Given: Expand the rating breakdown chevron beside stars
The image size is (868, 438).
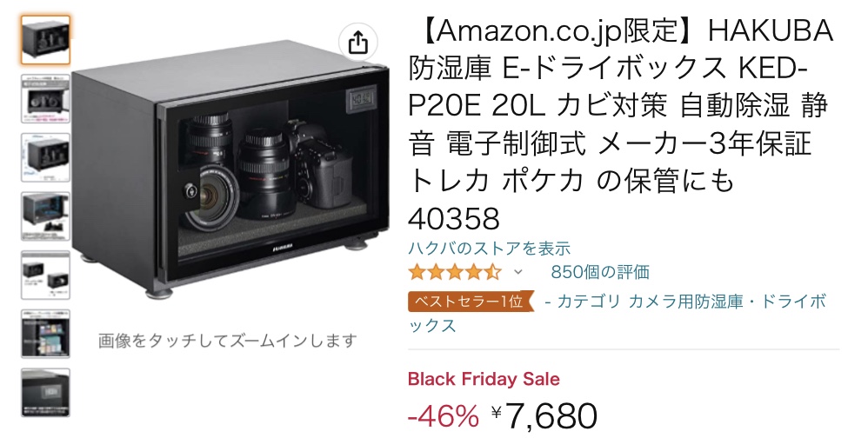Looking at the screenshot, I should (518, 272).
